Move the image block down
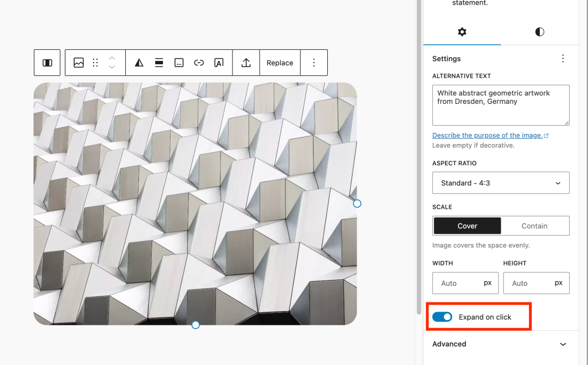The height and width of the screenshot is (365, 588). point(112,67)
